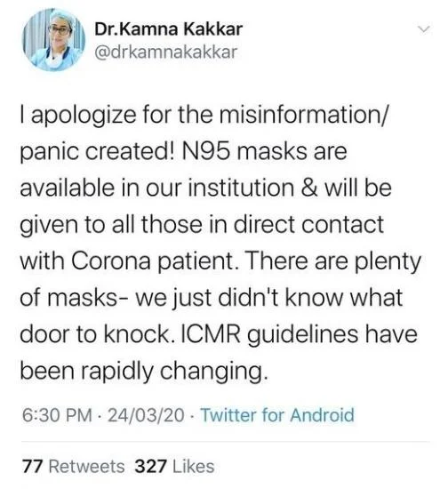Click the Dr.Kamna Kakkar display name
This screenshot has width=448, height=489.
pyautogui.click(x=168, y=29)
